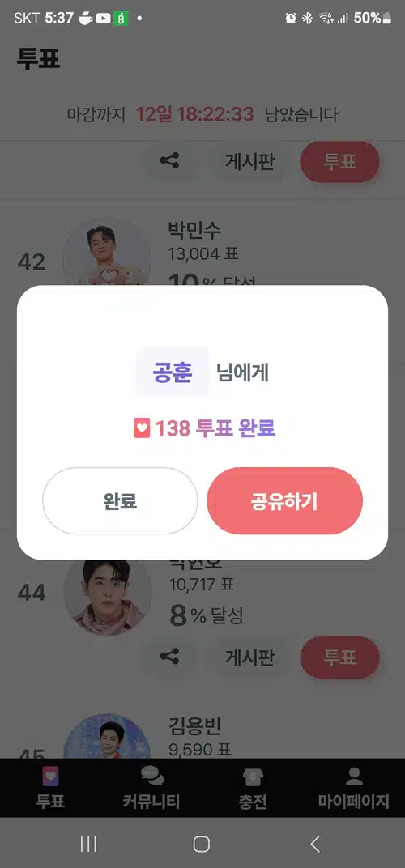
Task: Tap the share icon in row 44
Action: pos(169,657)
